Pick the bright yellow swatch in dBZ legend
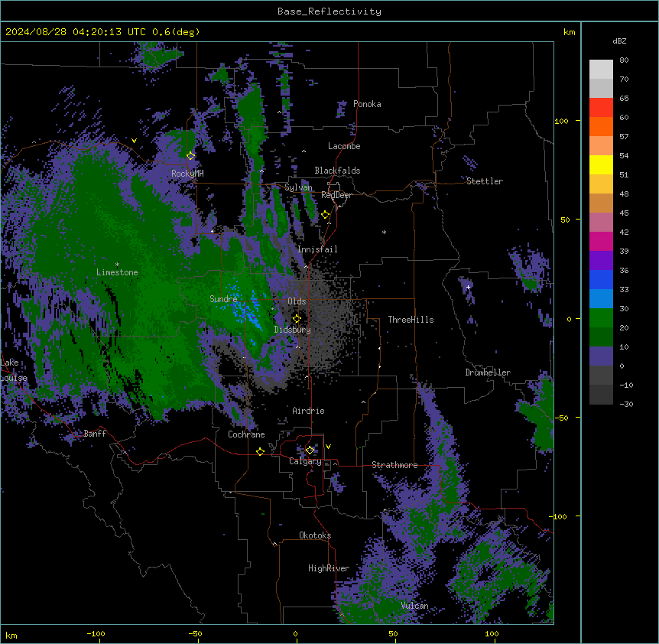 601,164
